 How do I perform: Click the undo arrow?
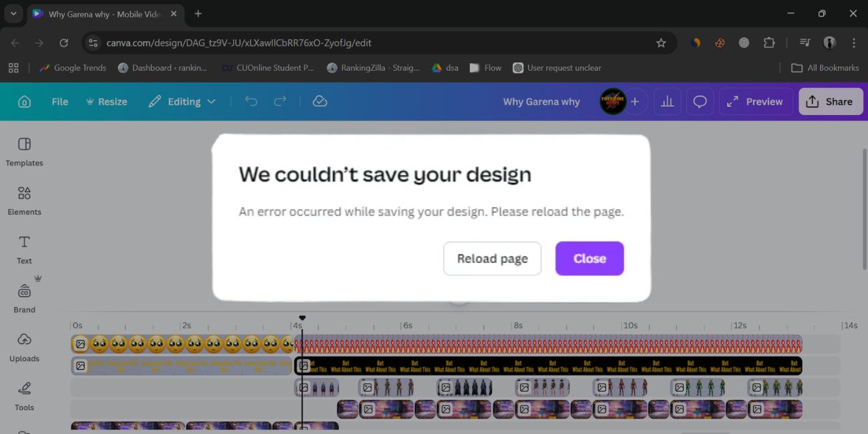[x=250, y=101]
